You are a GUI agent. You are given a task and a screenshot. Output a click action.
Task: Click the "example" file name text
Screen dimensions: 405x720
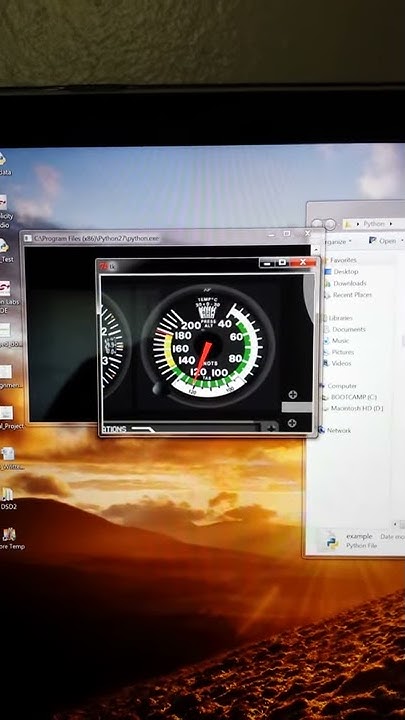[x=359, y=536]
